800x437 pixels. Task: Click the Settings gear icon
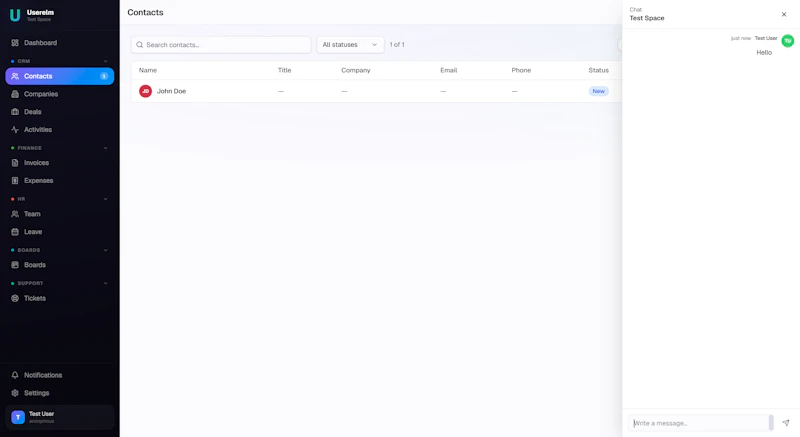15,393
